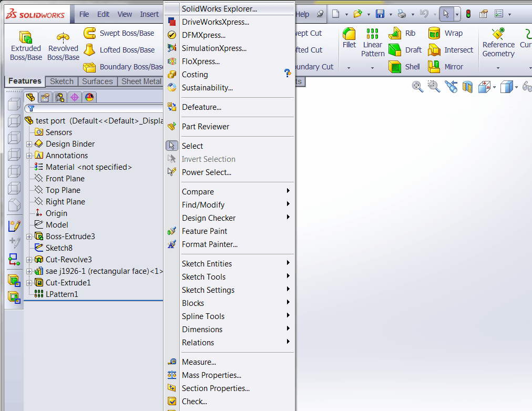Image resolution: width=532 pixels, height=411 pixels.
Task: Expand the sae j1926-1 feature node
Action: click(x=29, y=271)
